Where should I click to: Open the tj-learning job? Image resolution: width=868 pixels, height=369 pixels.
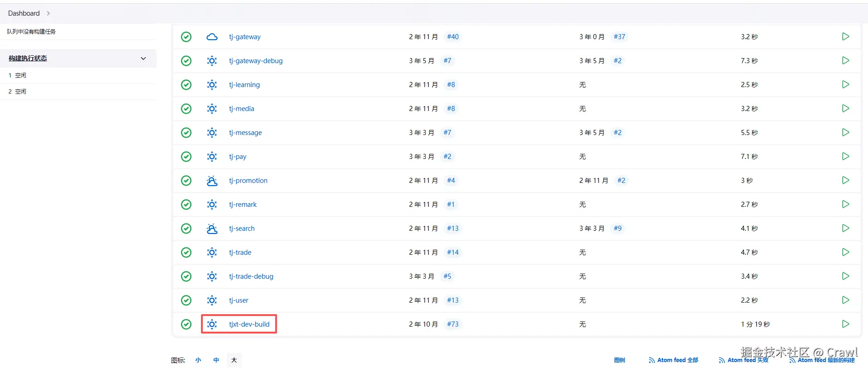244,85
